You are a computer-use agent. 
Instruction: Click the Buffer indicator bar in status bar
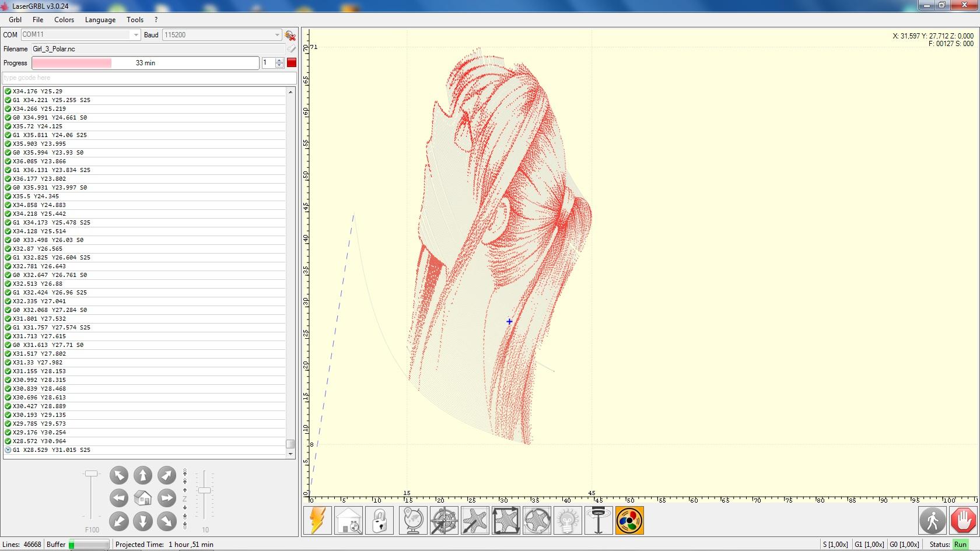[89, 545]
